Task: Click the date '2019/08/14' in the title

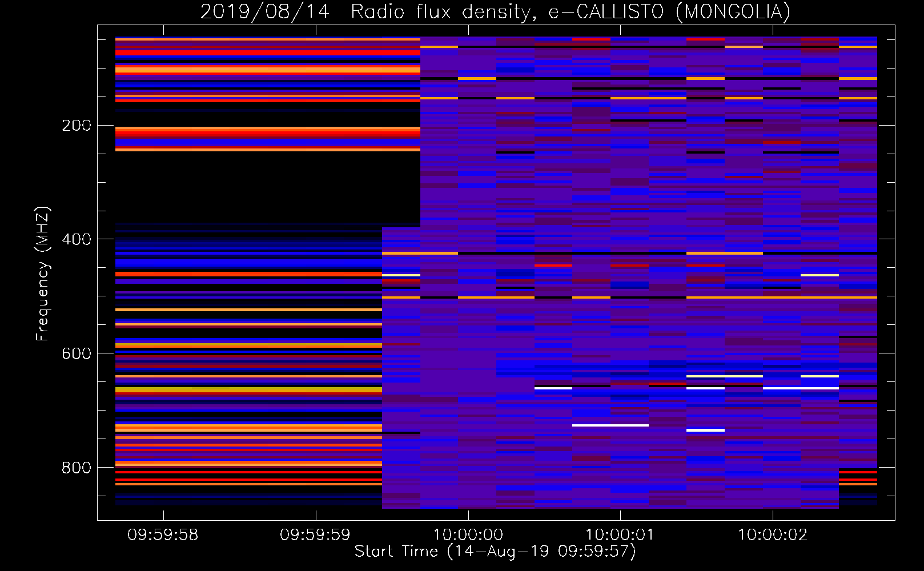Action: (265, 12)
